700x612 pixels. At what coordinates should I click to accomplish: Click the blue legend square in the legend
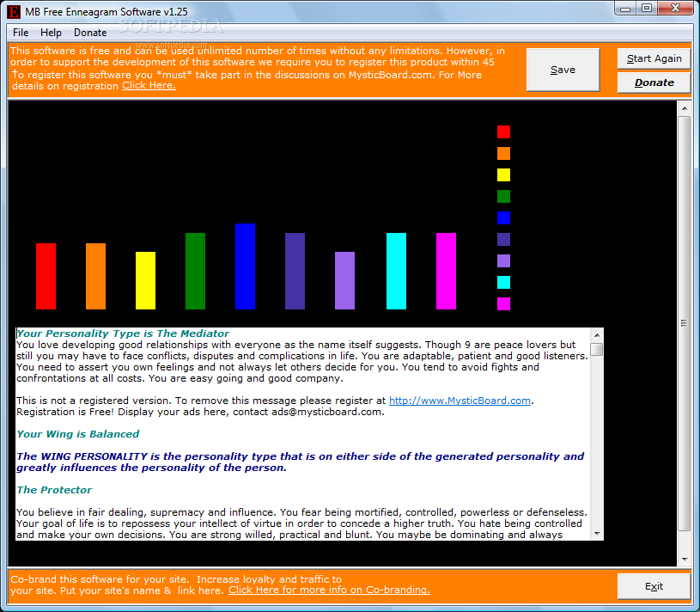503,217
